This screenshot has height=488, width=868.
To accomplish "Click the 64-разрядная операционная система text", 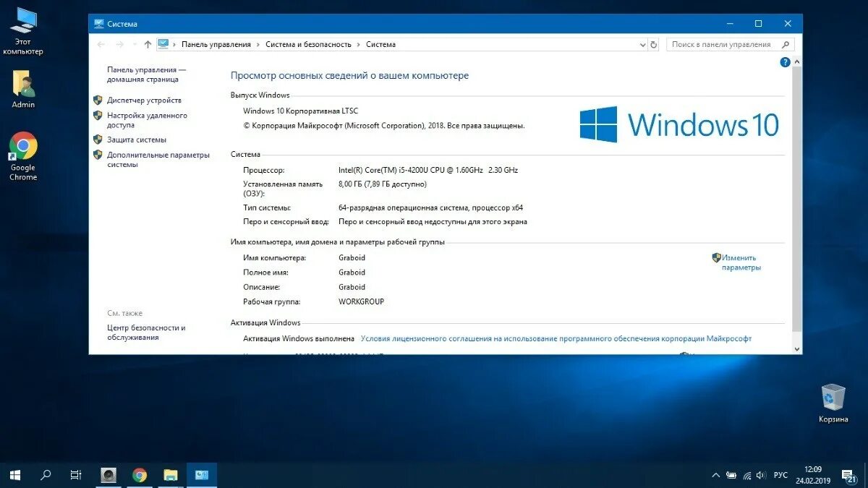I will (x=430, y=207).
